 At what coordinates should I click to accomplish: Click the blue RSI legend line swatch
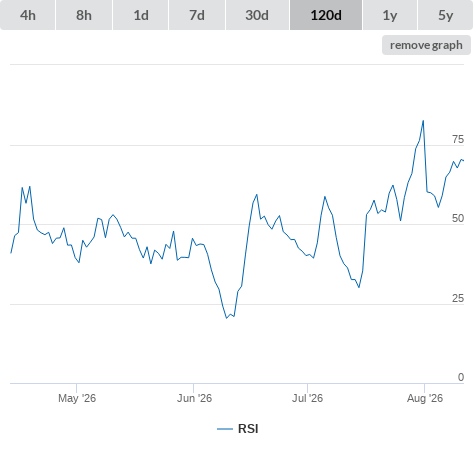[225, 429]
